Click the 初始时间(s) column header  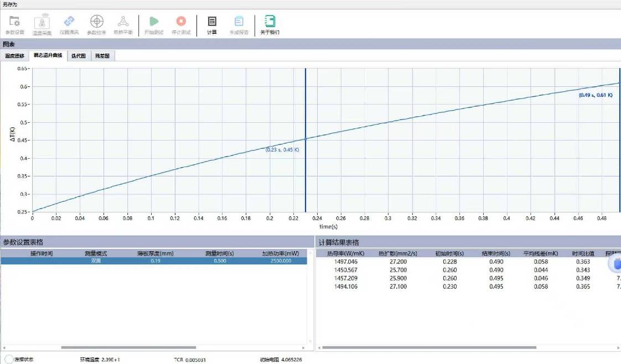[449, 253]
